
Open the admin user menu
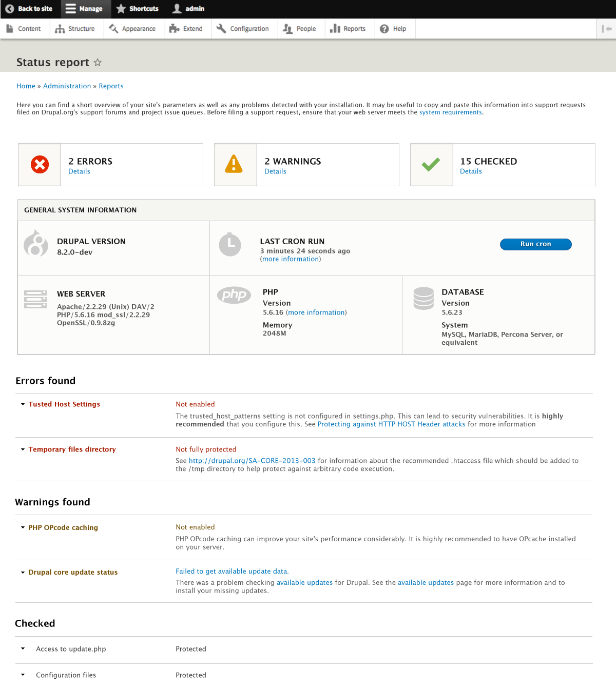188,9
